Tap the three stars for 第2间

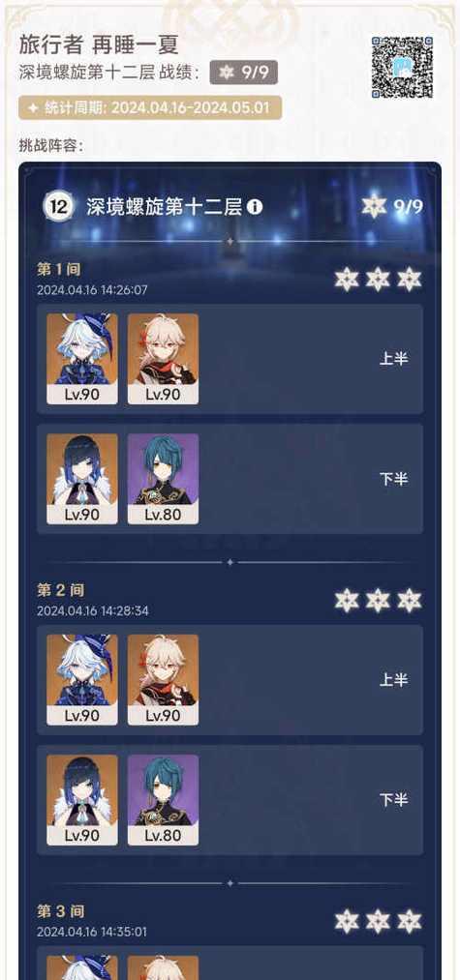378,600
